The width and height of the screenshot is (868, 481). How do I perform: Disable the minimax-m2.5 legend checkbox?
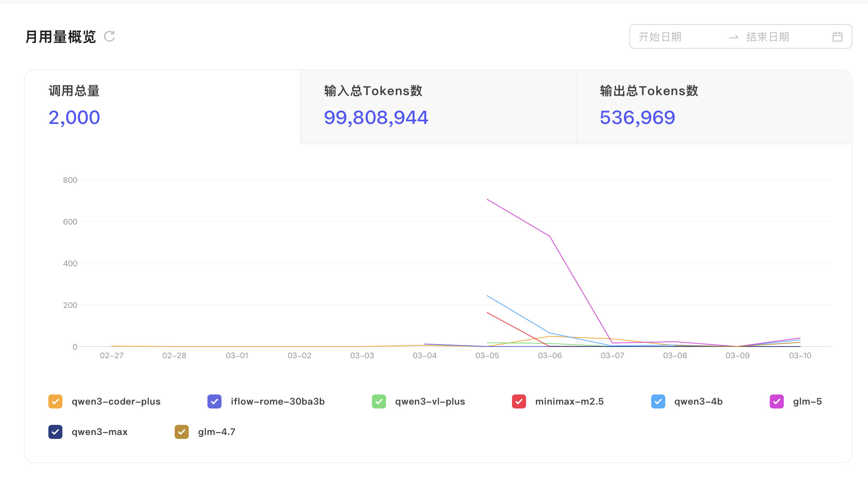pyautogui.click(x=519, y=401)
